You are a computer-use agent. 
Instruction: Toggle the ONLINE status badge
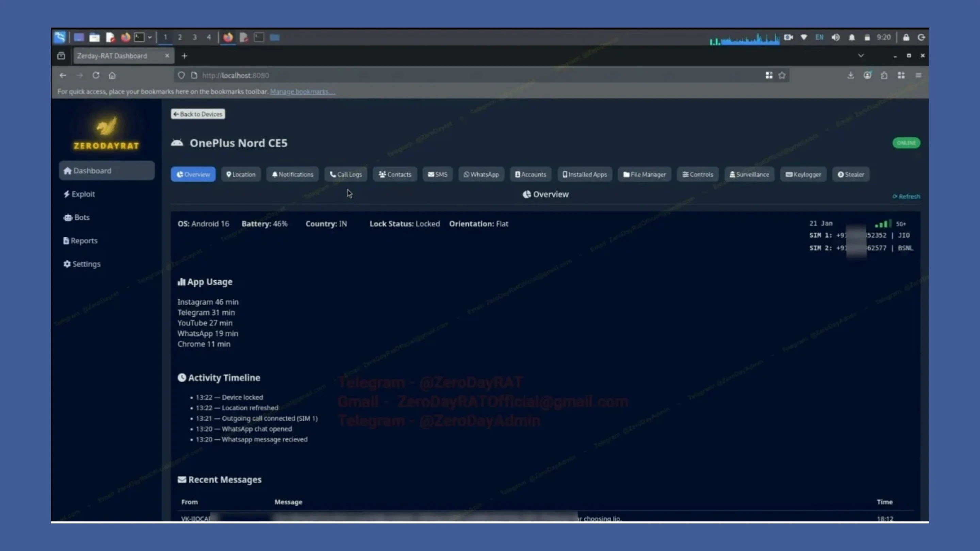tap(906, 143)
